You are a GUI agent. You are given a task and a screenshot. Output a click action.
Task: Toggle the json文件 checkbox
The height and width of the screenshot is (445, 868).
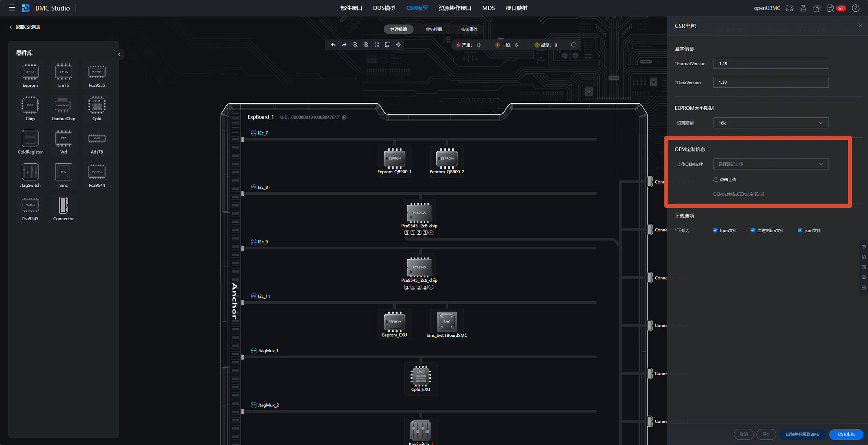[800, 231]
